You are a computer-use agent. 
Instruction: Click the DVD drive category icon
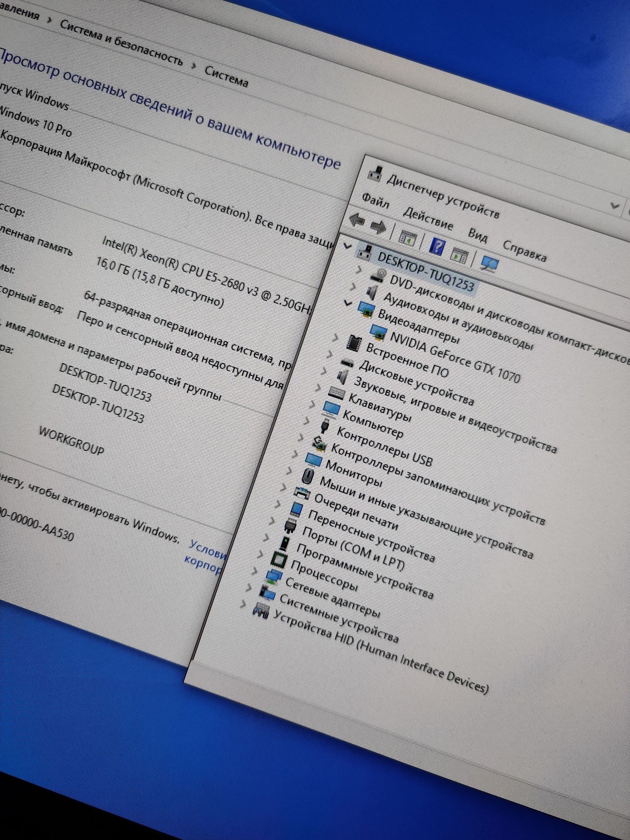379,275
